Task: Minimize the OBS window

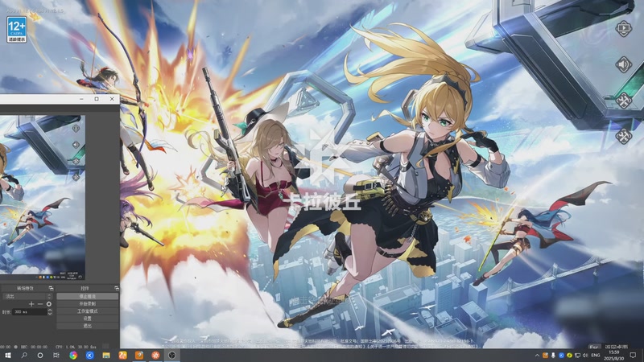Action: click(81, 99)
